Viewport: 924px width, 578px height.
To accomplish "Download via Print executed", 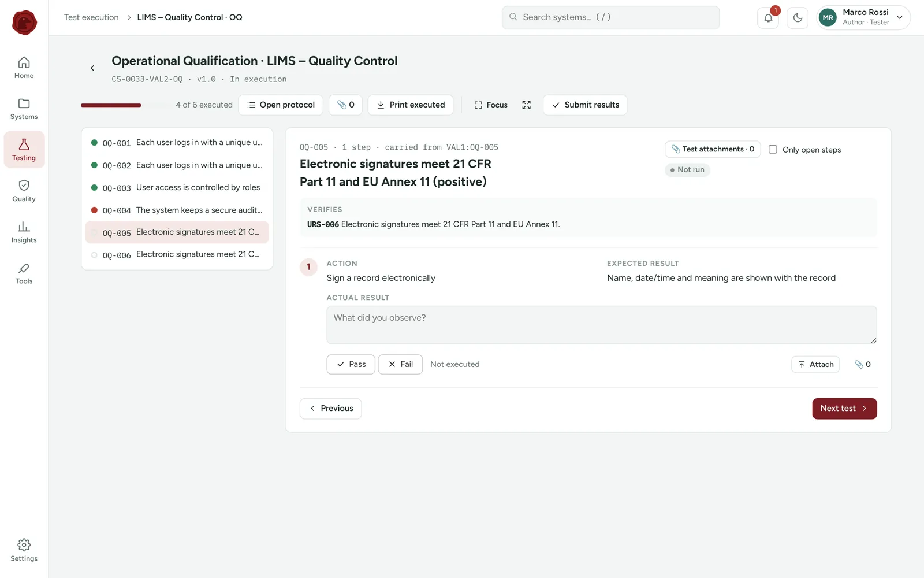I will pyautogui.click(x=411, y=105).
